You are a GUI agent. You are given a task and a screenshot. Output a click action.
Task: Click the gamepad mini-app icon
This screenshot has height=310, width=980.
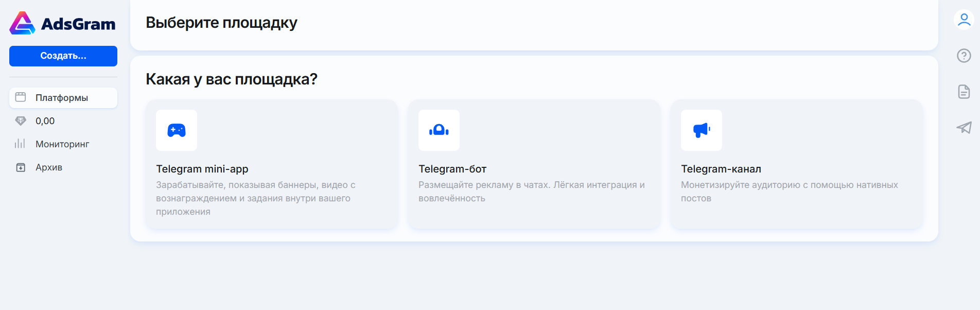[x=177, y=130]
